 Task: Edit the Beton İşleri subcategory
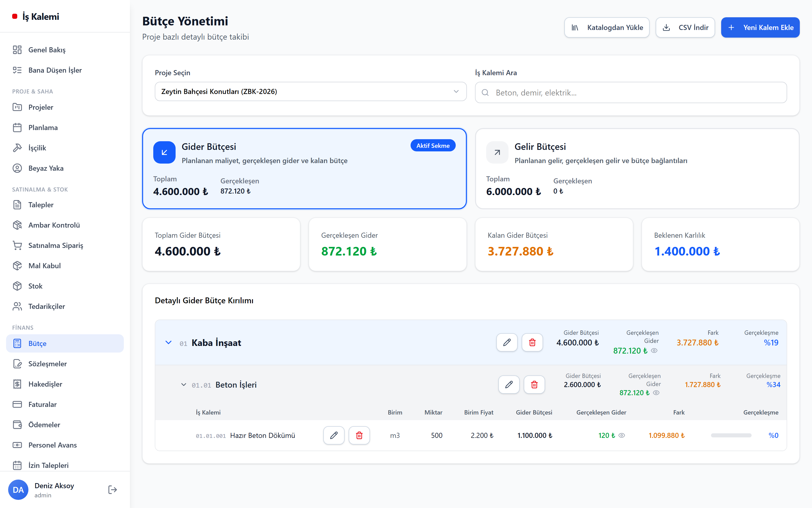pyautogui.click(x=509, y=384)
